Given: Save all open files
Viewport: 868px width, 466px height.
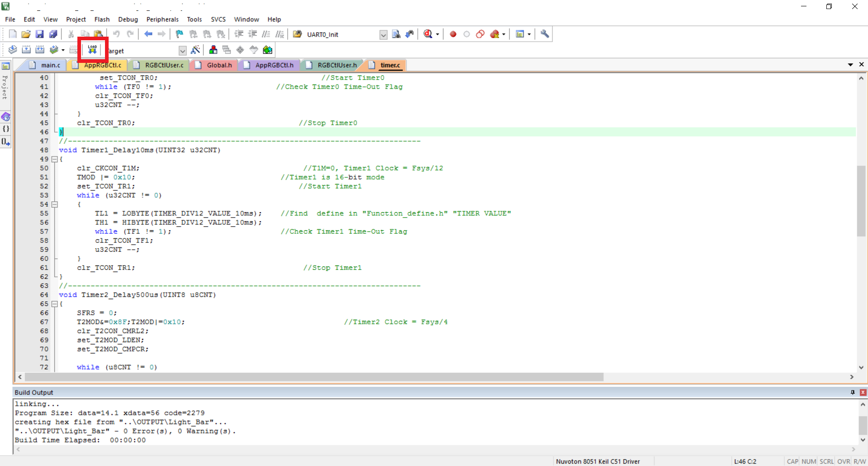Looking at the screenshot, I should tap(53, 34).
